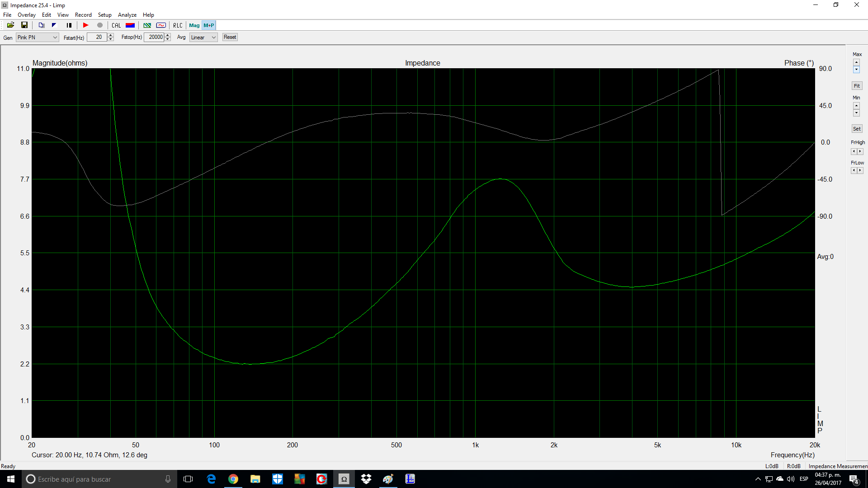The width and height of the screenshot is (868, 488).
Task: Open the Setup menu
Action: point(104,15)
